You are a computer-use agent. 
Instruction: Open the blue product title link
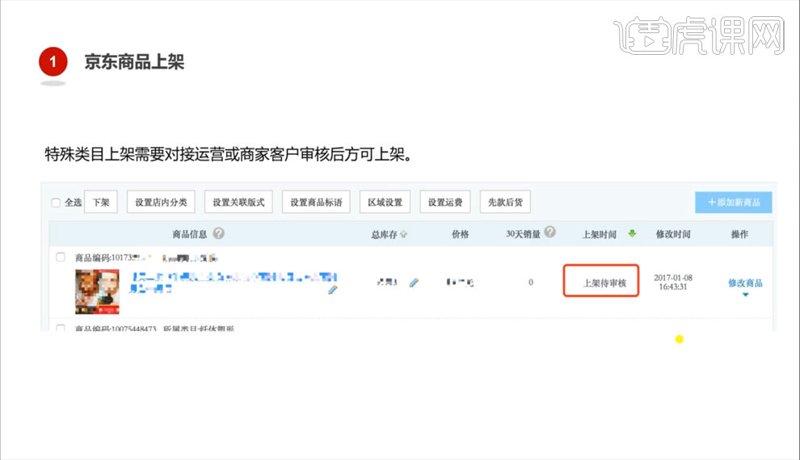(233, 283)
